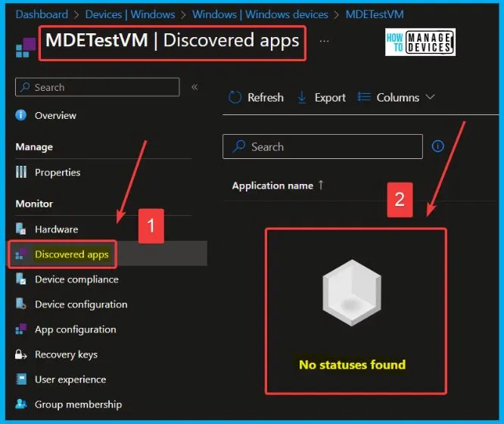Click the Export download arrow icon
The height and width of the screenshot is (424, 504).
[x=301, y=97]
